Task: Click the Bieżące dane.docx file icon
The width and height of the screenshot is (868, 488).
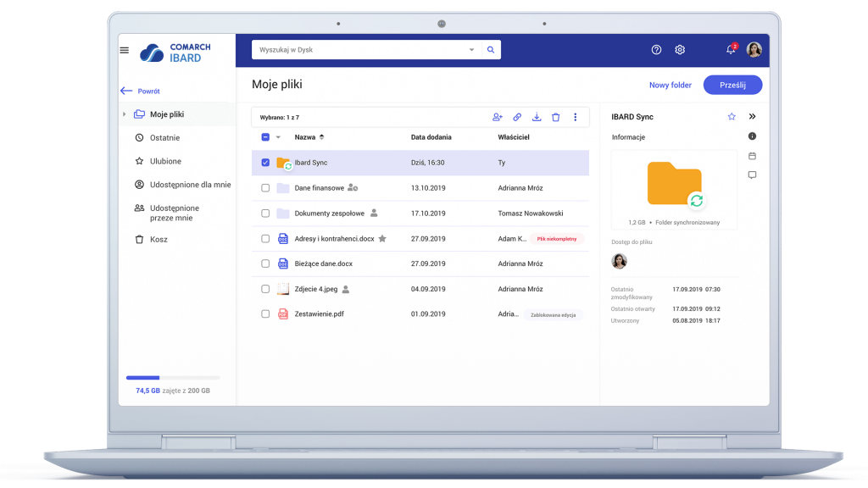Action: tap(283, 264)
